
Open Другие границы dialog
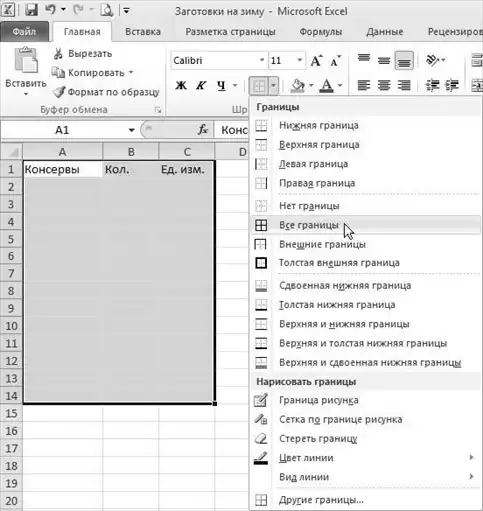click(365, 500)
